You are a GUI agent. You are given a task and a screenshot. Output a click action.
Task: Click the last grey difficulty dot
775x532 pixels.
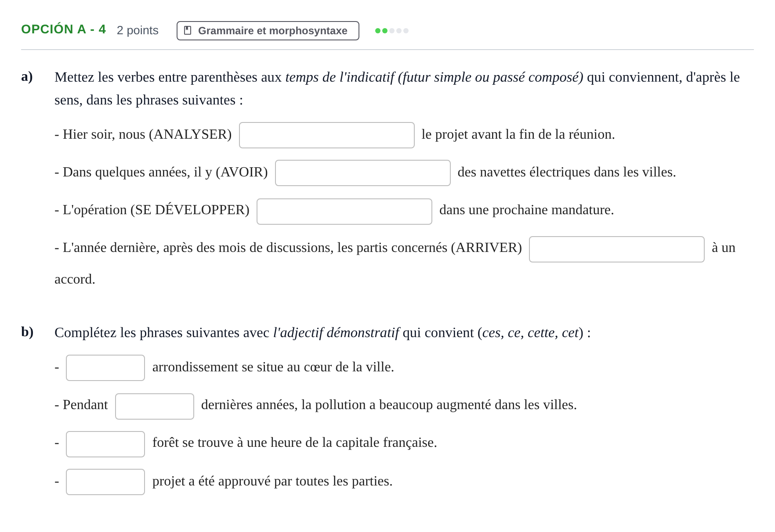[406, 31]
